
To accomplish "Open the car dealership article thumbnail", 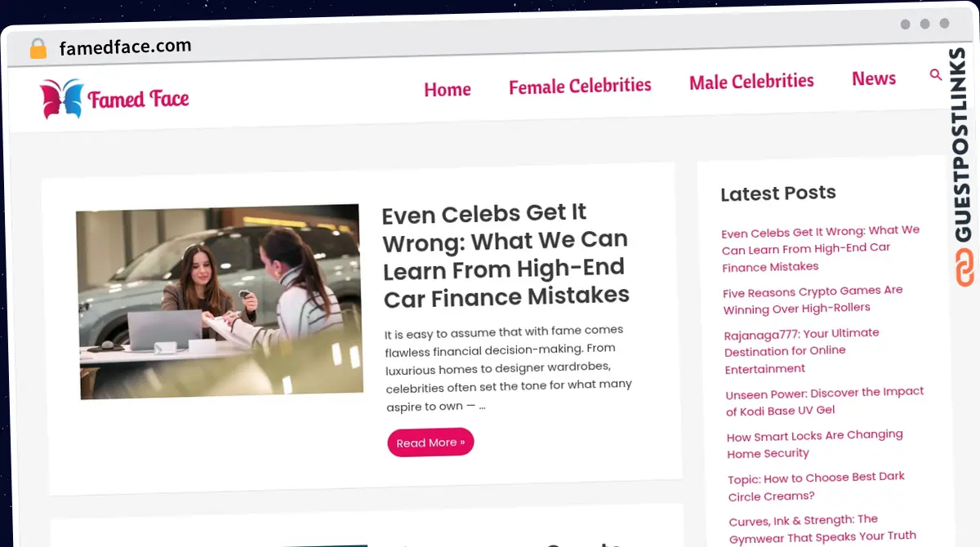I will 220,302.
